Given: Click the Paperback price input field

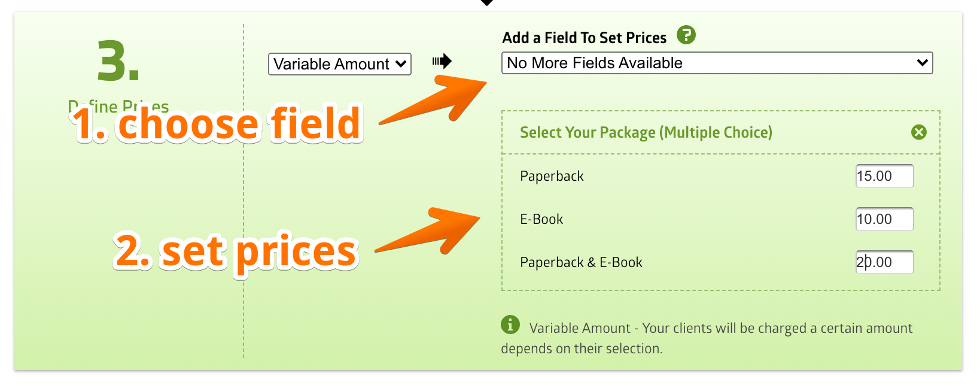Looking at the screenshot, I should pyautogui.click(x=884, y=176).
